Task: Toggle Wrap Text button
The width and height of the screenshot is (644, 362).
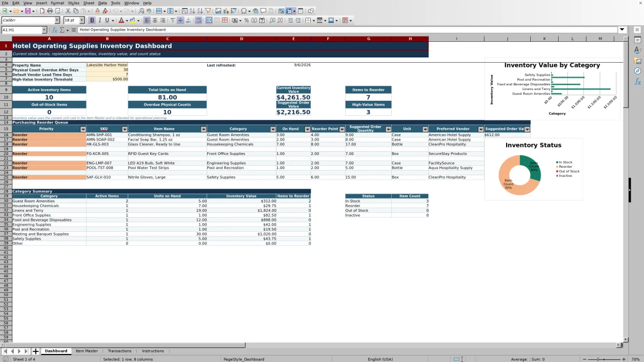Action: (x=199, y=20)
